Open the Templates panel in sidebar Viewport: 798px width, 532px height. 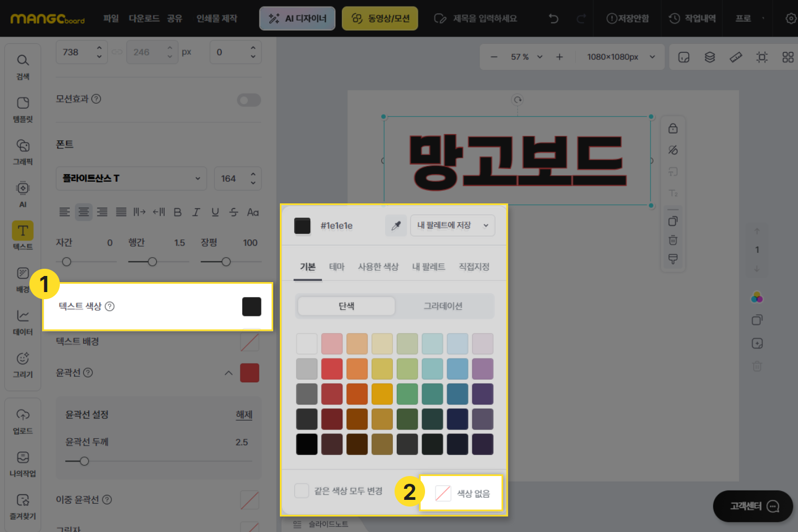[23, 109]
